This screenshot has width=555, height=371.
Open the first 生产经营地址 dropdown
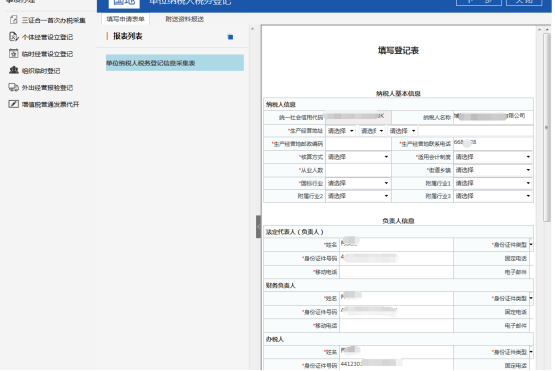click(x=341, y=131)
